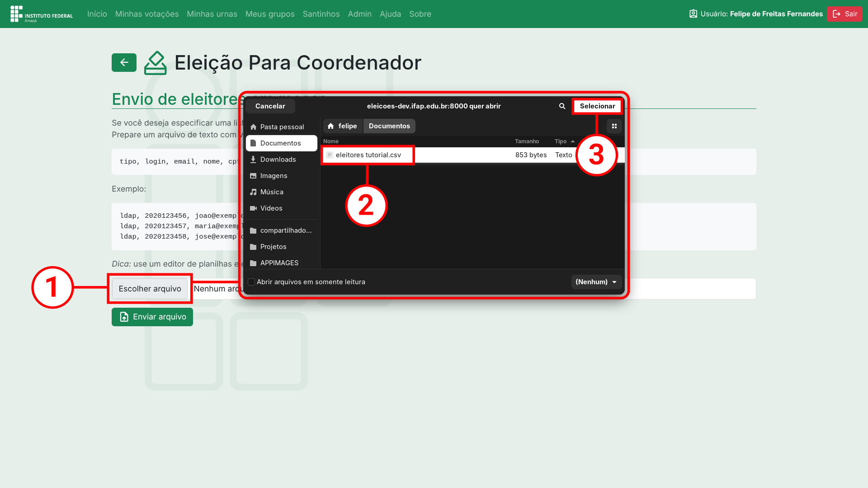Viewport: 868px width, 488px height.
Task: Click the felipe home breadcrumb
Action: pos(342,126)
